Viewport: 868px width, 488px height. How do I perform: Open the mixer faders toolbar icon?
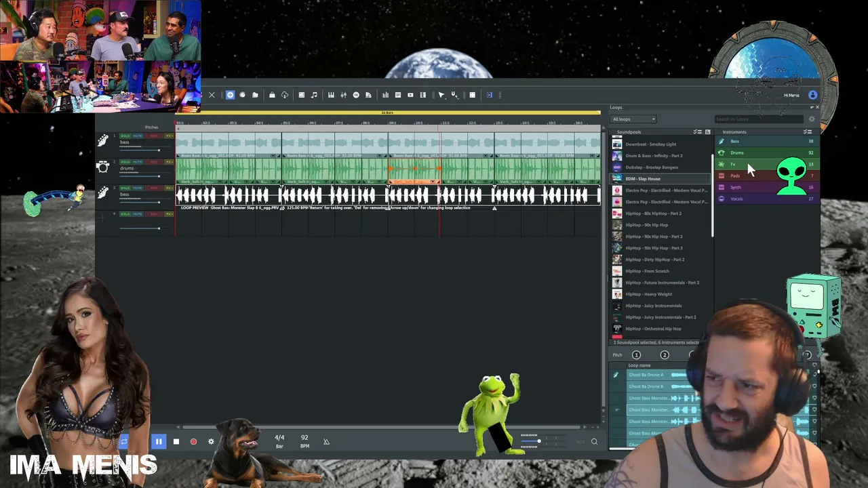(x=344, y=95)
